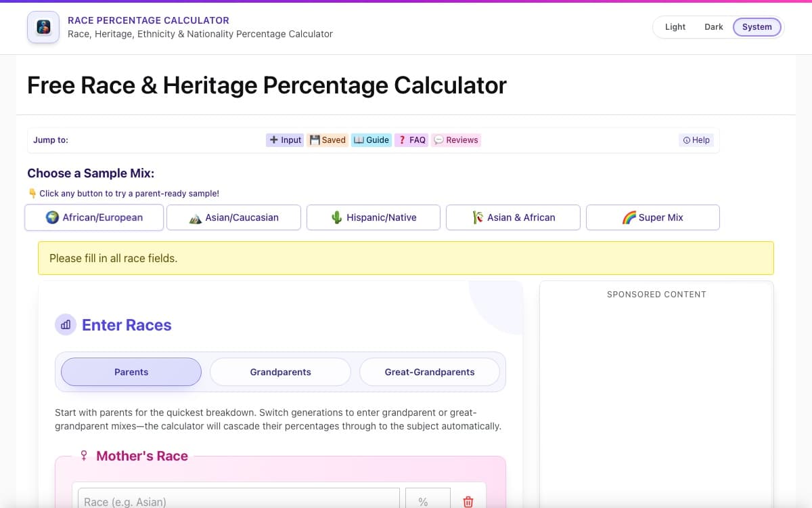
Task: Jump to the FAQ section
Action: tap(411, 140)
